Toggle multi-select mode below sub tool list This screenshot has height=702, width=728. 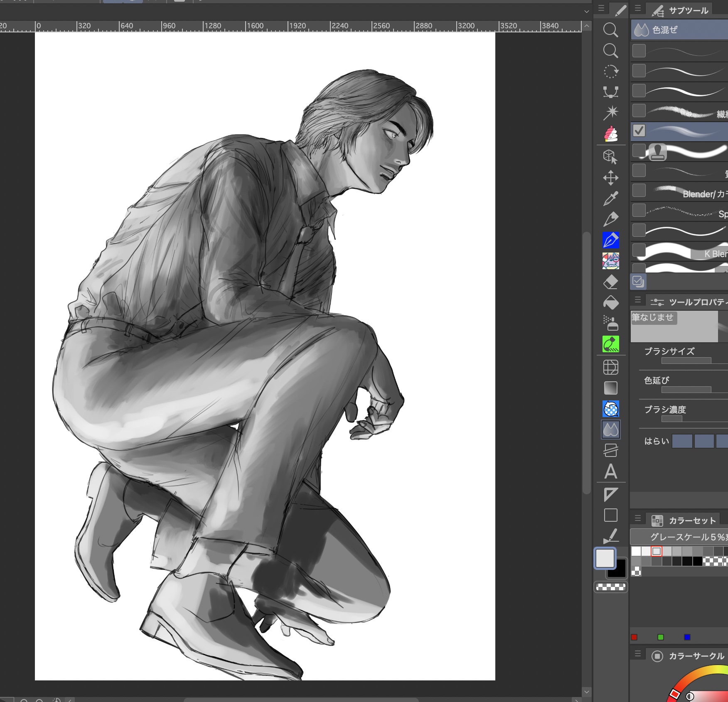coord(638,282)
